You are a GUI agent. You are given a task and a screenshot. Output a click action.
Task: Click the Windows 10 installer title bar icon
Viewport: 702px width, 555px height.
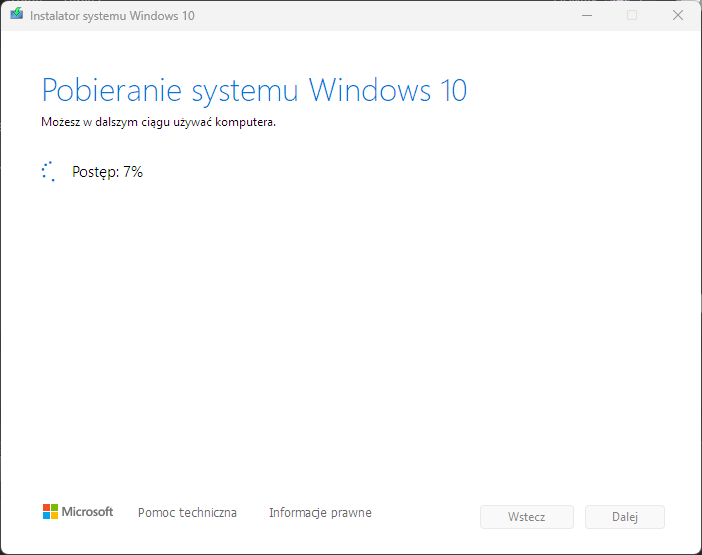[x=17, y=14]
